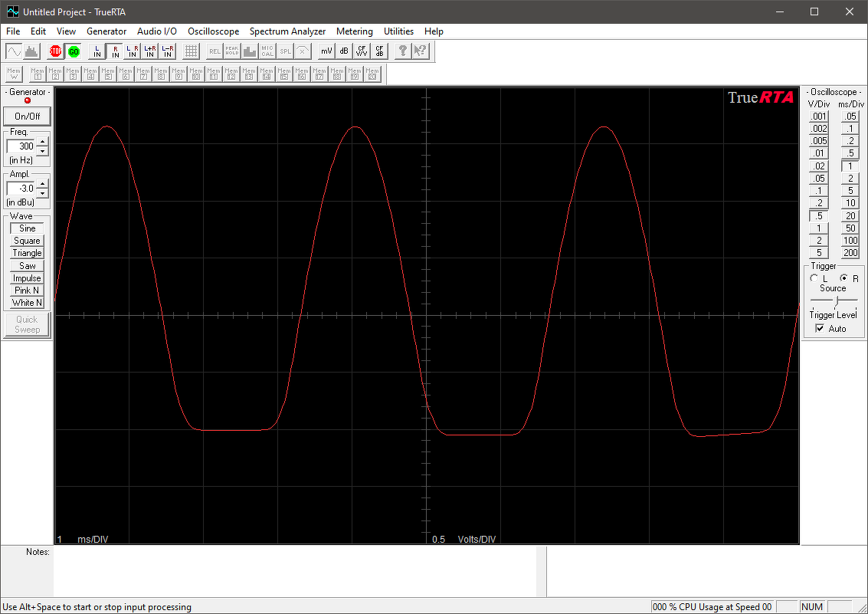
Task: Click the Mem 1 memory icon
Action: click(38, 74)
